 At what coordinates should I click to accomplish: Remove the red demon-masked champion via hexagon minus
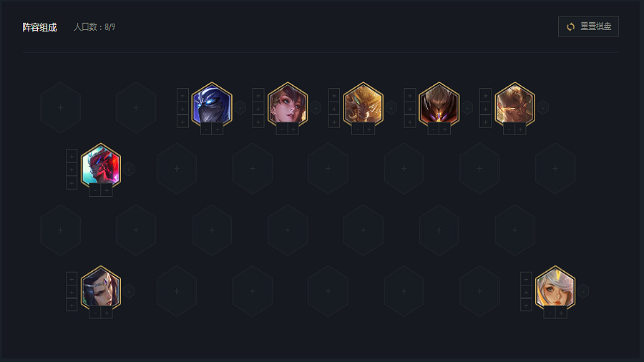129,169
